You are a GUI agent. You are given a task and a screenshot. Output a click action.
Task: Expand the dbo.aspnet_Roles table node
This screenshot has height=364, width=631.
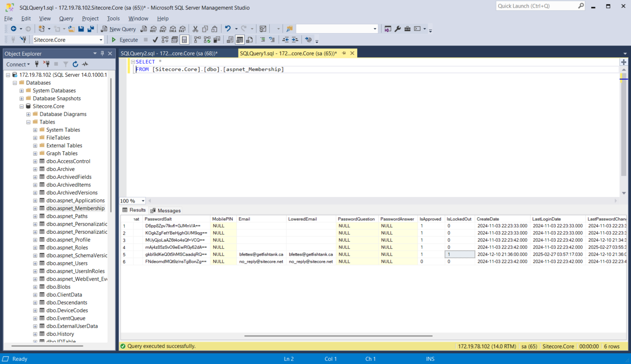point(35,248)
